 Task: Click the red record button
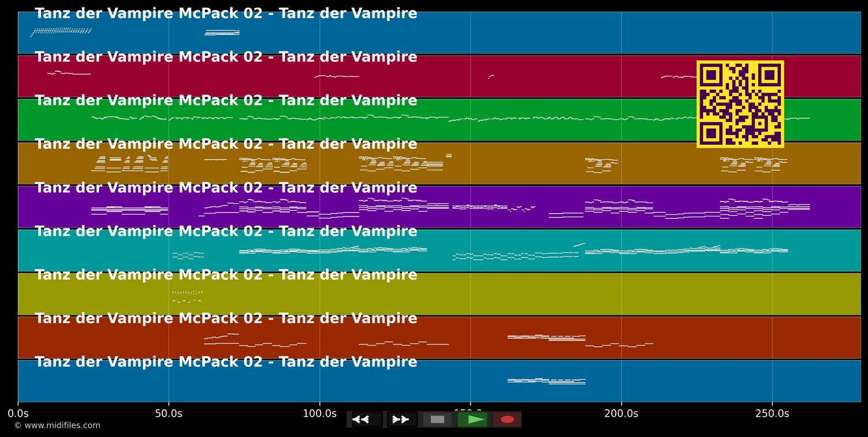[507, 420]
